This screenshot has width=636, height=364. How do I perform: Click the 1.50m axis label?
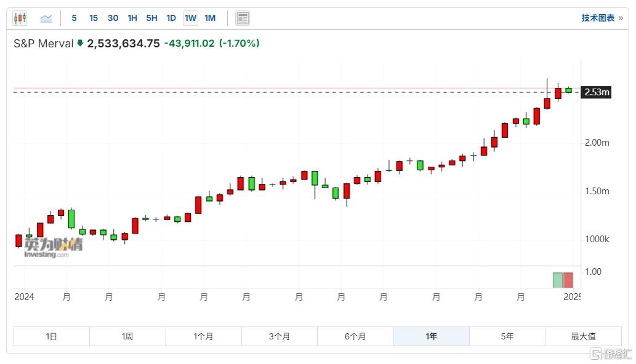[597, 191]
